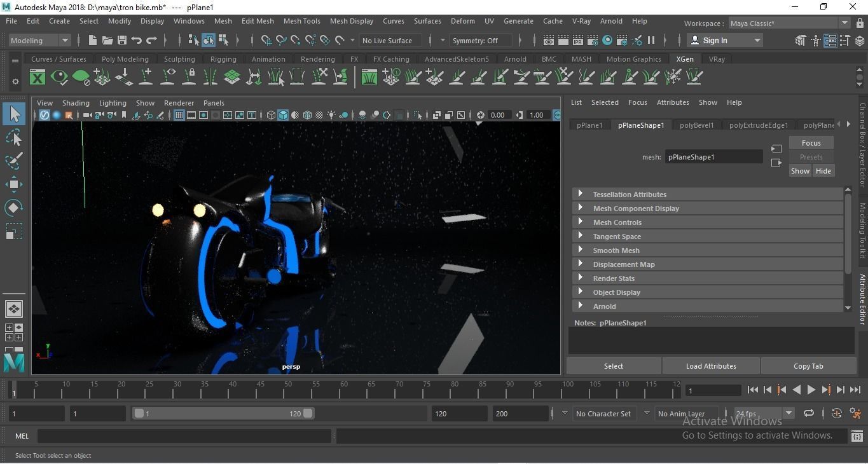Click the XGen freeze snowflake brush icon
868x464 pixels.
click(673, 78)
